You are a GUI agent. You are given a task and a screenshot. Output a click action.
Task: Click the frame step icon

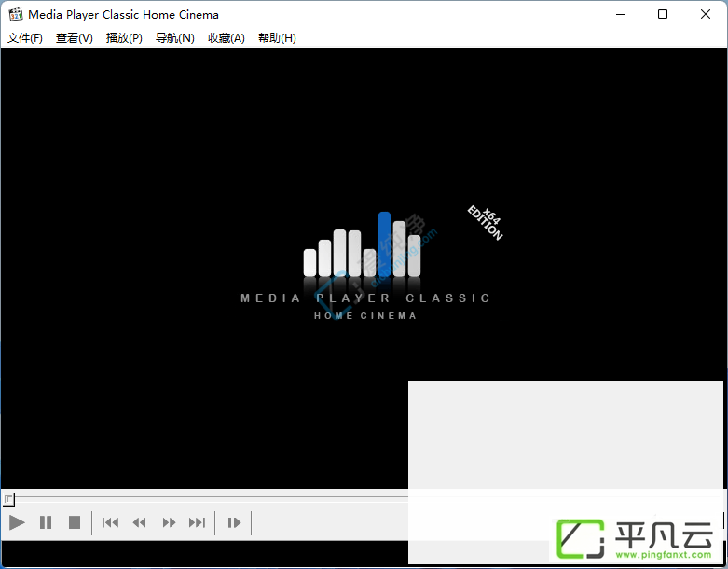[234, 522]
